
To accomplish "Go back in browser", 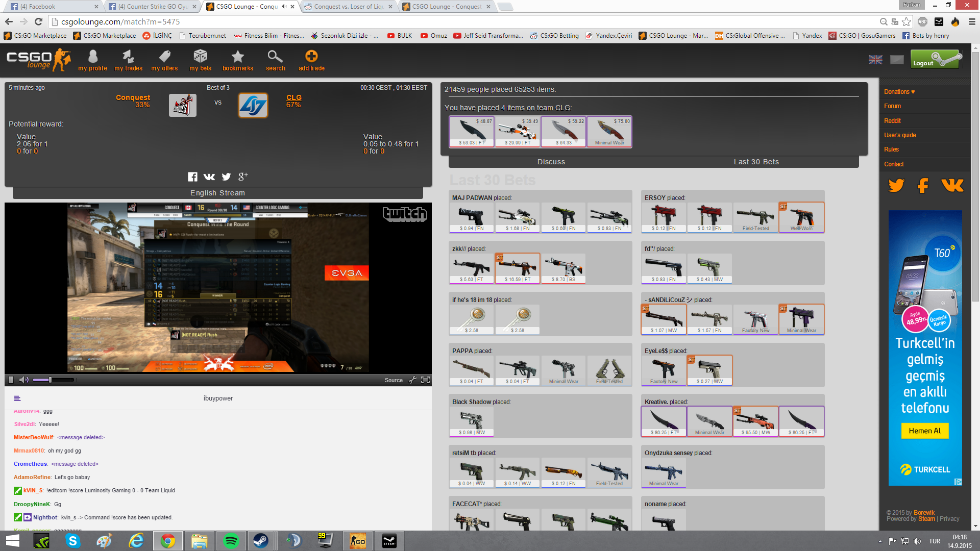I will pyautogui.click(x=9, y=22).
